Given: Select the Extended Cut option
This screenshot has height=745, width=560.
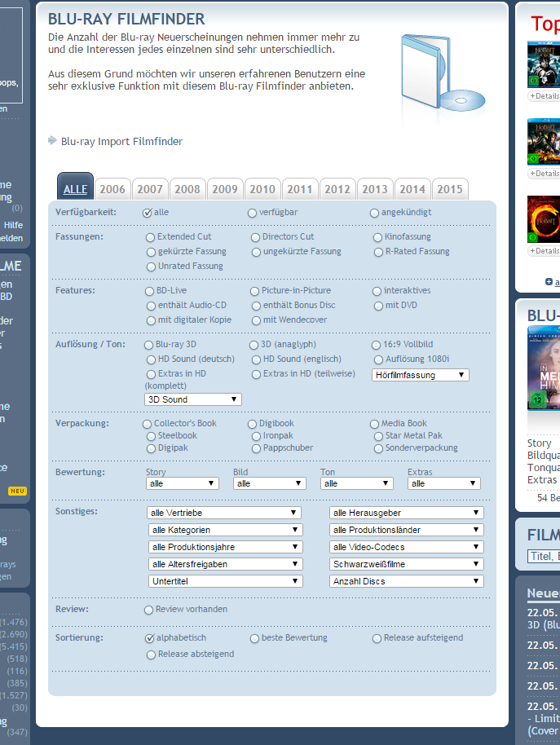Looking at the screenshot, I should click(x=150, y=237).
